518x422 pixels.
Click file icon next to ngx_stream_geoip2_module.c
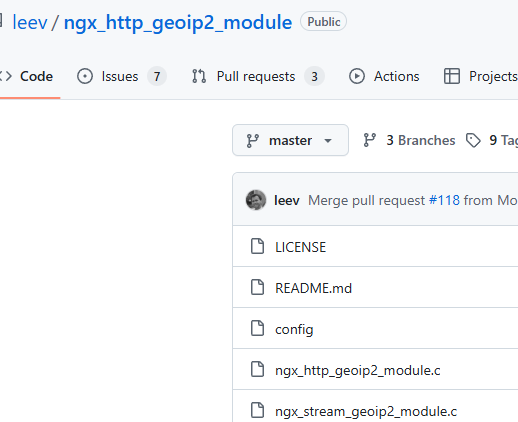click(x=257, y=410)
